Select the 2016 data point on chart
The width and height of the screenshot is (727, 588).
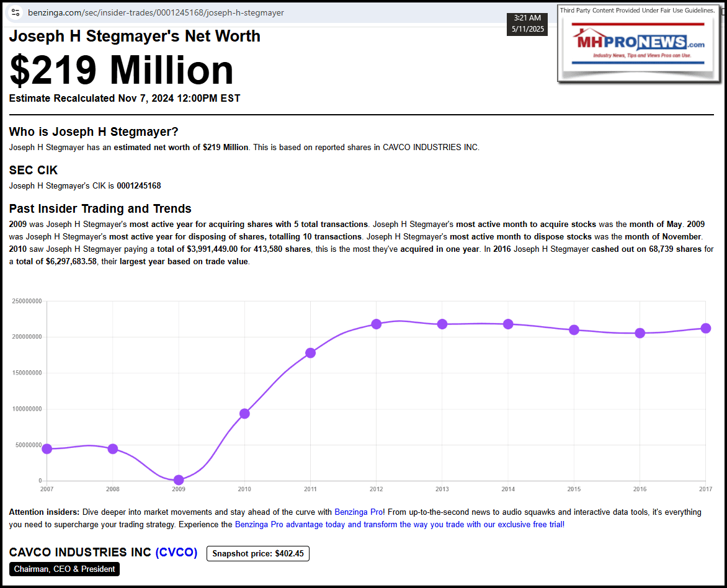pos(640,333)
